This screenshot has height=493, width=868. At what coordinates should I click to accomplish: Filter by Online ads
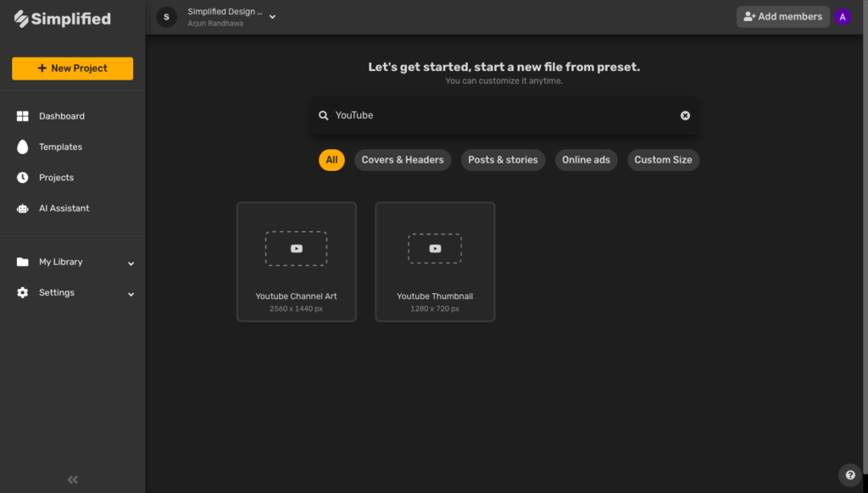(587, 160)
